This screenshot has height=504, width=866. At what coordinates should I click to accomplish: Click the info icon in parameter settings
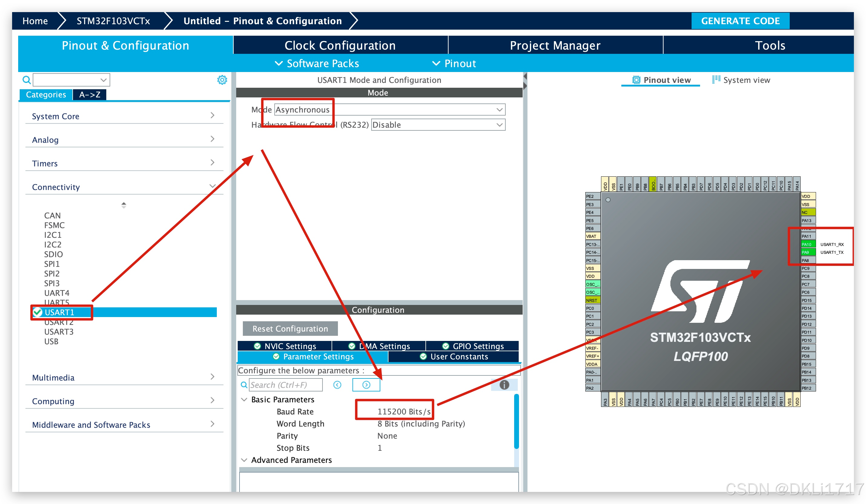pos(504,385)
